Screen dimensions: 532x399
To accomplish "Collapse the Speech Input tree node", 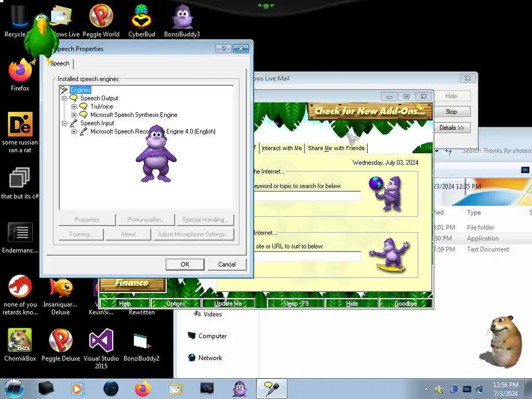I will point(64,124).
